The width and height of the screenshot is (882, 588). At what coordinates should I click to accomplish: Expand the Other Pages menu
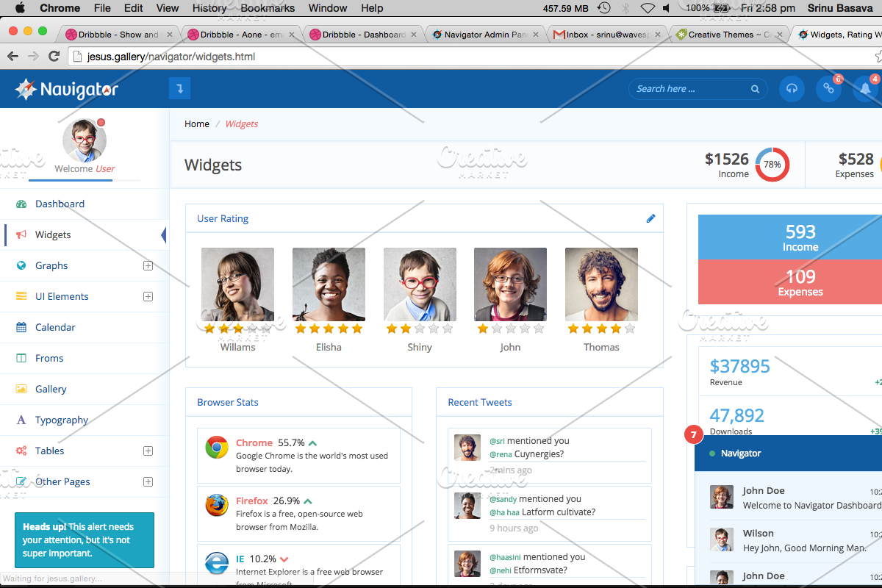click(148, 481)
